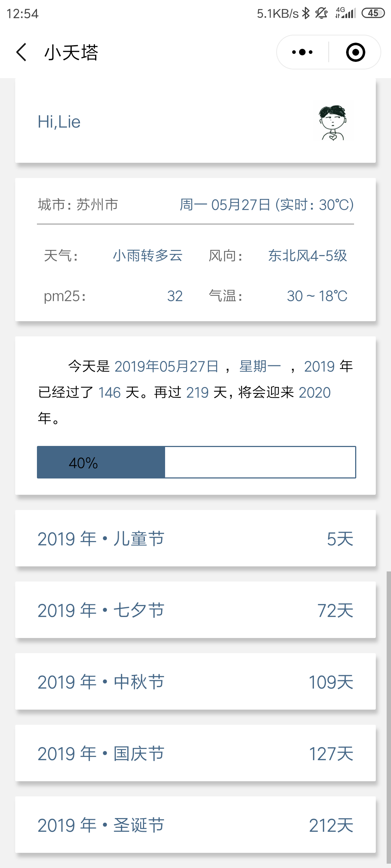Select the 圣诞节 countdown row
This screenshot has width=391, height=868.
(x=195, y=825)
